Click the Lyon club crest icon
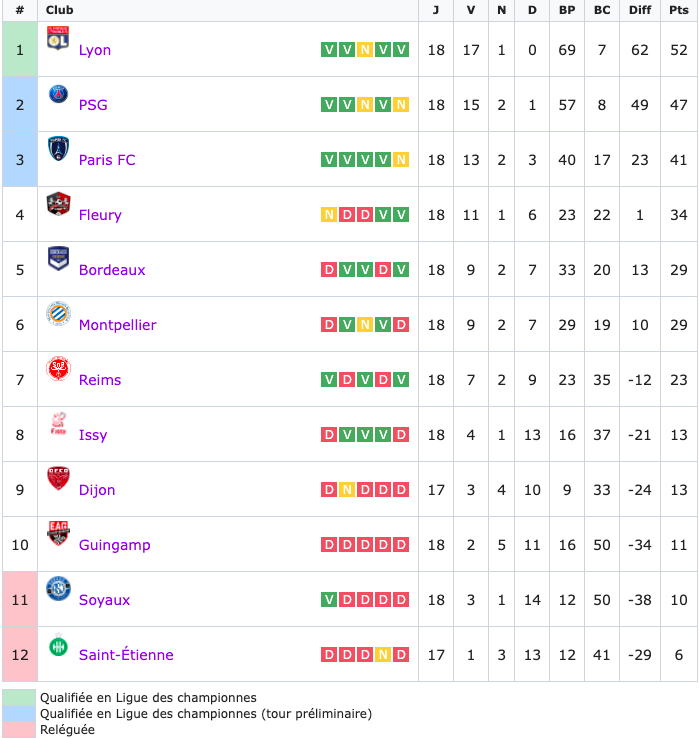Viewport: 699px width, 738px height. pos(58,38)
